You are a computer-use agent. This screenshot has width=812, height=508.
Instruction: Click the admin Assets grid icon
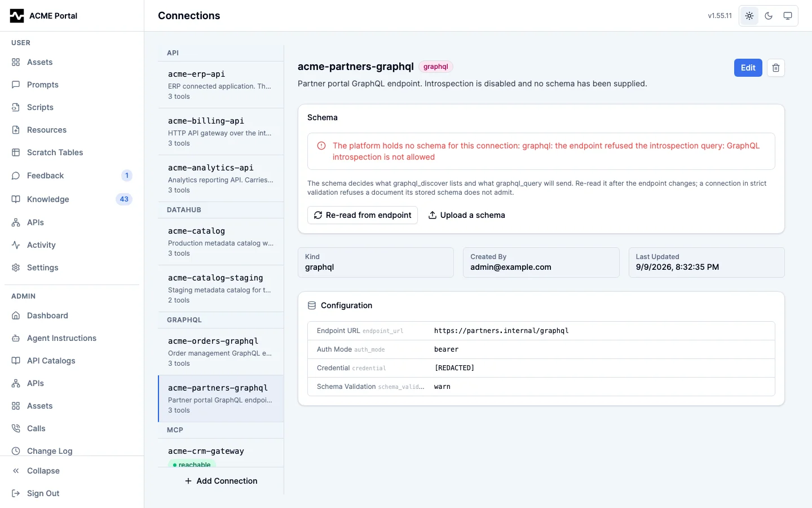point(16,406)
